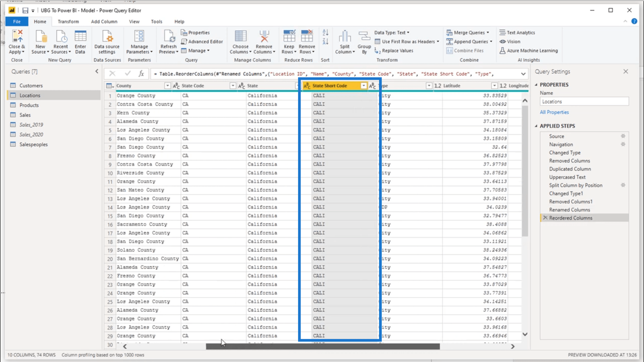Switch to the Add Column tab
The width and height of the screenshot is (644, 362).
click(104, 21)
